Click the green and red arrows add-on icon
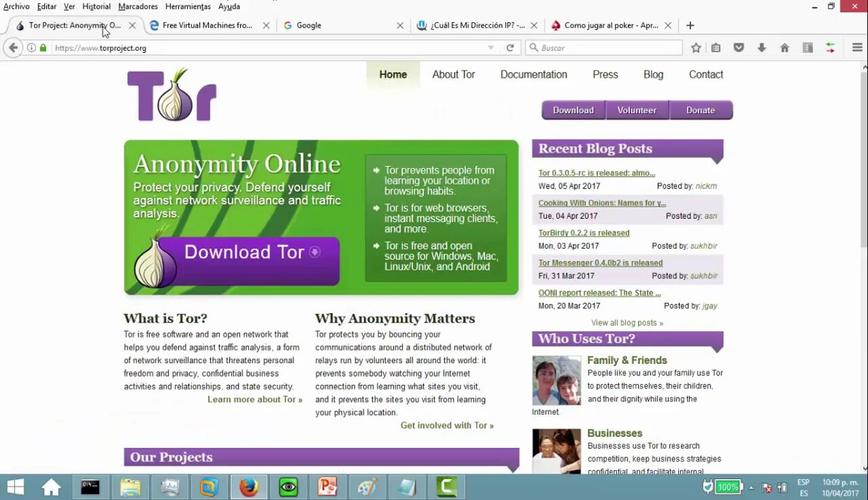 pyautogui.click(x=830, y=48)
